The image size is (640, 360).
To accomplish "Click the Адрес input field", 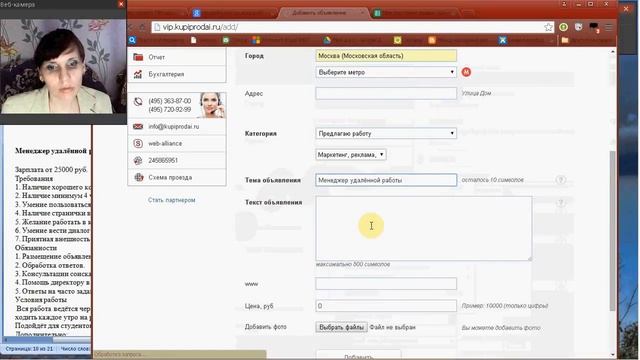I will pyautogui.click(x=386, y=93).
